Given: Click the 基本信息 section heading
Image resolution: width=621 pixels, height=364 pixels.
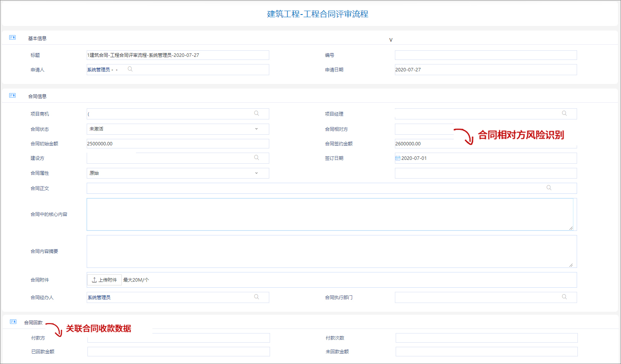Looking at the screenshot, I should coord(37,38).
